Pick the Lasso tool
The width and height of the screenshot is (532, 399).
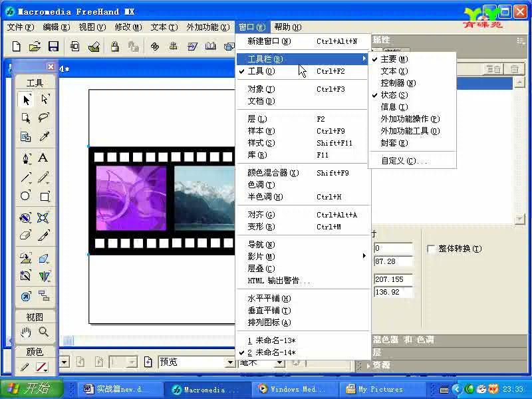click(44, 118)
